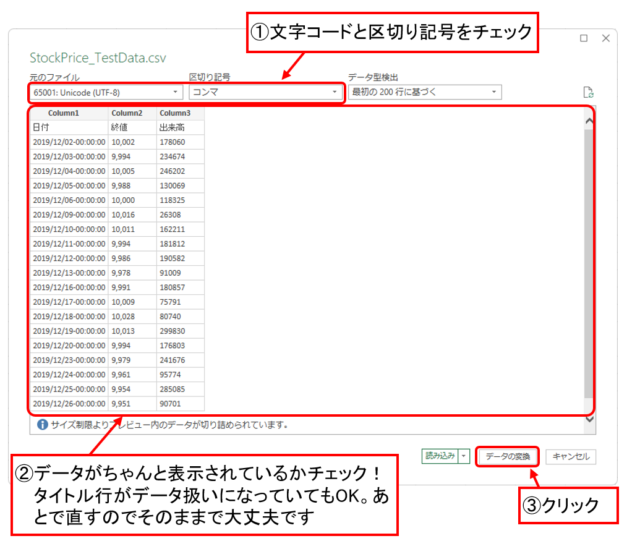640x541 pixels.
Task: Click the cell 178060
Action: pos(180,142)
